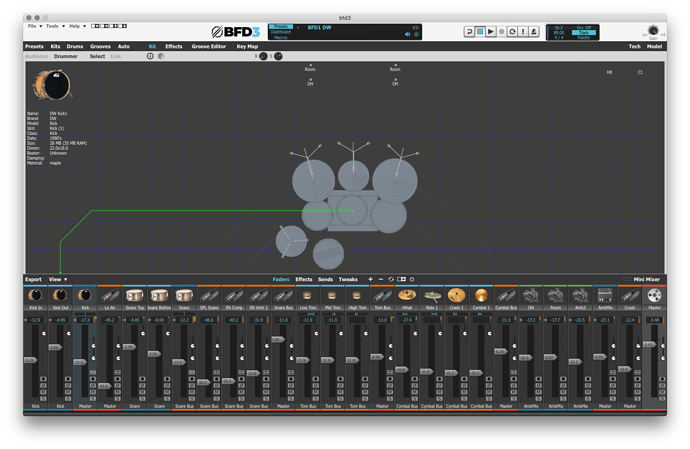Click the Kick Out channel drum icon
This screenshot has width=690, height=449.
click(60, 295)
